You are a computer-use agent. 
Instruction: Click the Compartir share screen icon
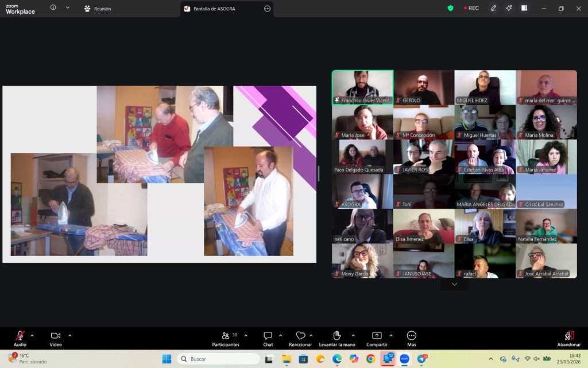[x=377, y=336]
